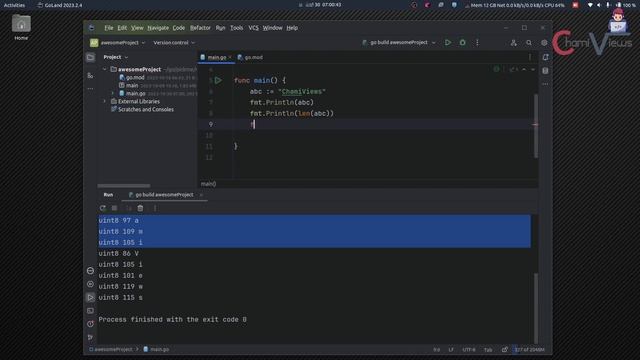
Task: Open Run panel more options
Action: click(155, 208)
